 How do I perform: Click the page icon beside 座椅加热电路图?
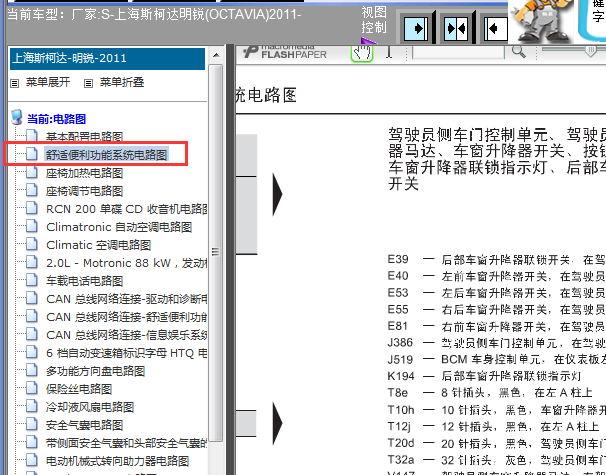[32, 172]
